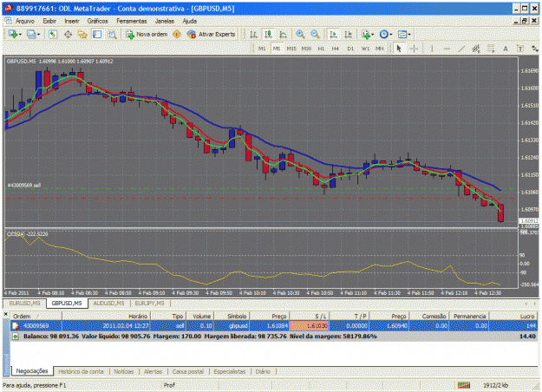Select the H1 timeframe button

tap(321, 49)
